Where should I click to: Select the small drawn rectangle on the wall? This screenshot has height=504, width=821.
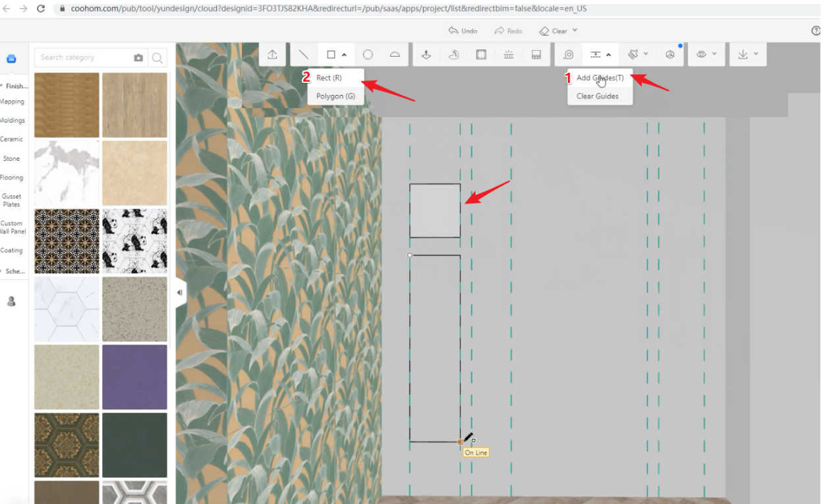(435, 211)
